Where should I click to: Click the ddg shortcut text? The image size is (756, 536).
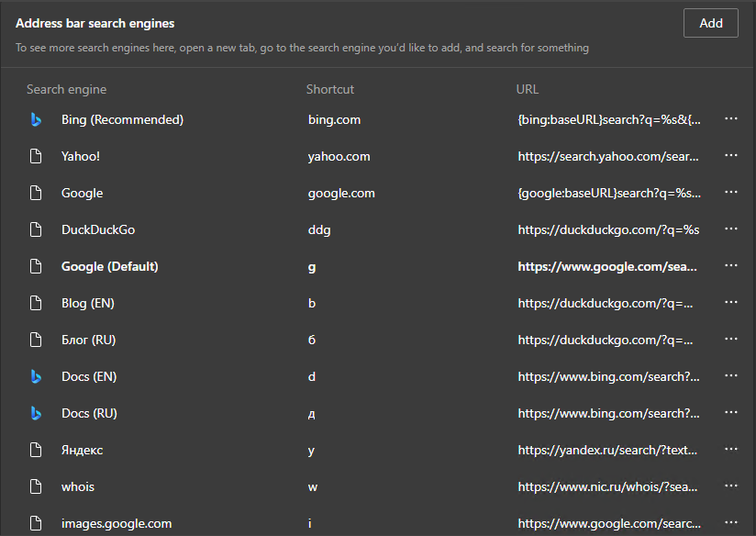coord(319,229)
